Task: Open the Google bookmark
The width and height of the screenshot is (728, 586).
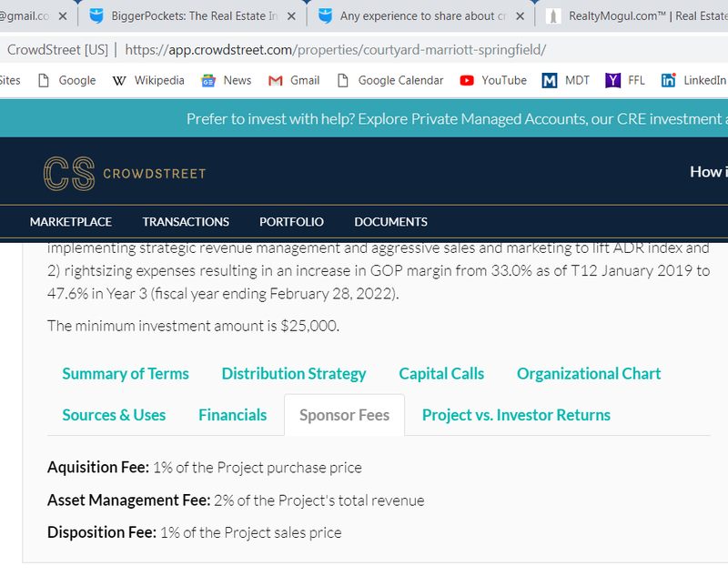Action: 67,80
